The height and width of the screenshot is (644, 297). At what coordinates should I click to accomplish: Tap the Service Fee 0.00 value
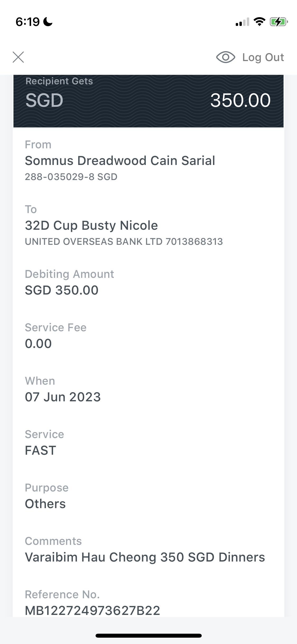pos(38,344)
